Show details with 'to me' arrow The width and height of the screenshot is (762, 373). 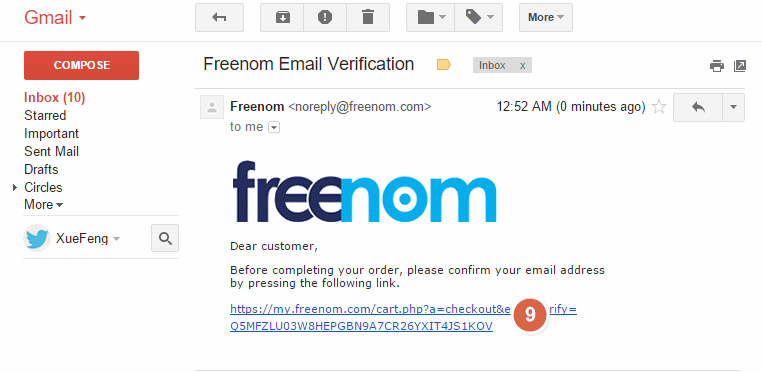click(x=274, y=127)
